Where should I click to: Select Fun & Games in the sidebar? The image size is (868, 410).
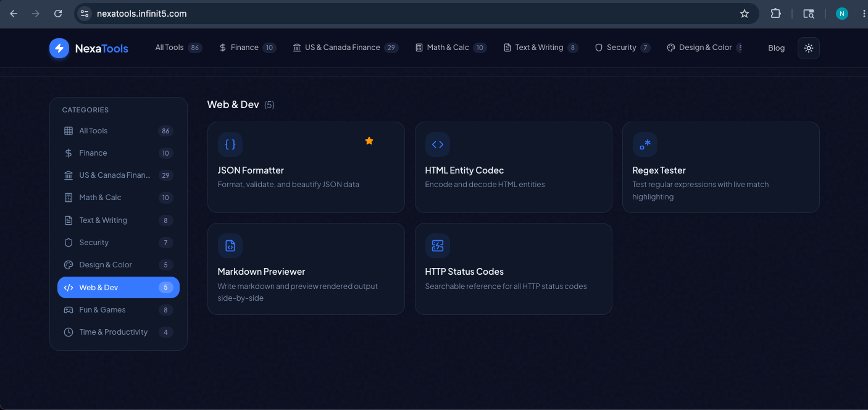click(119, 310)
